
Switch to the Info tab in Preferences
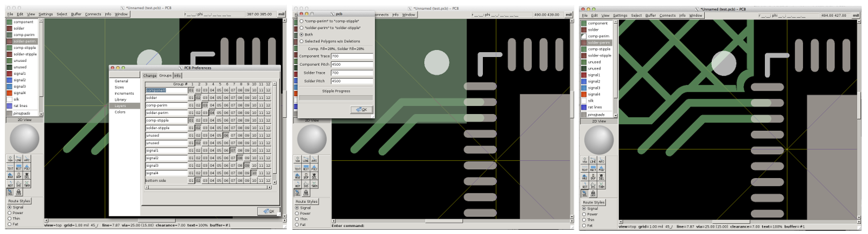click(177, 75)
